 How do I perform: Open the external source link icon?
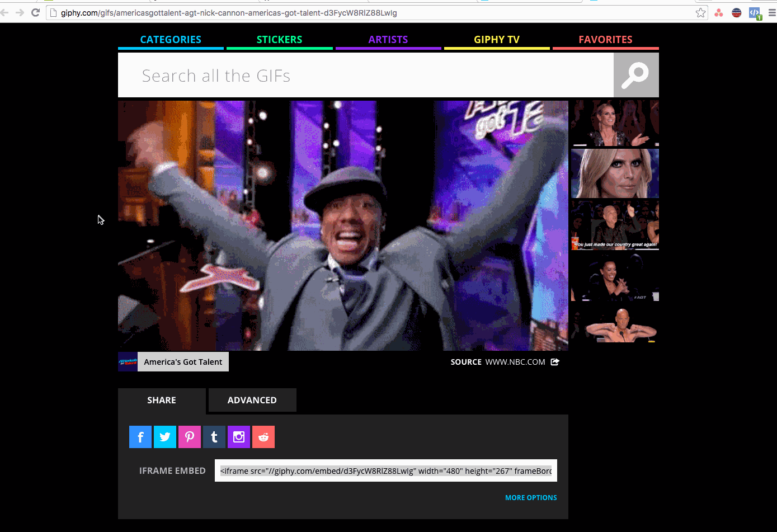555,362
